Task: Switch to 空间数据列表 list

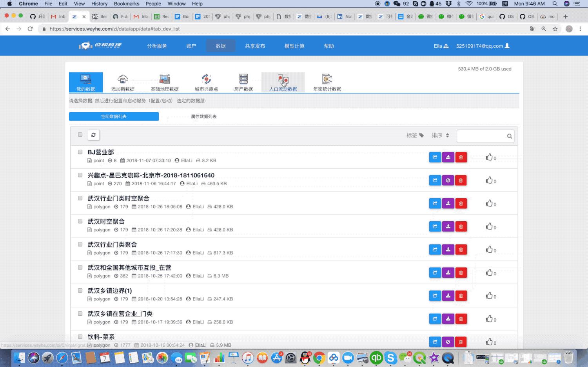Action: (x=114, y=116)
